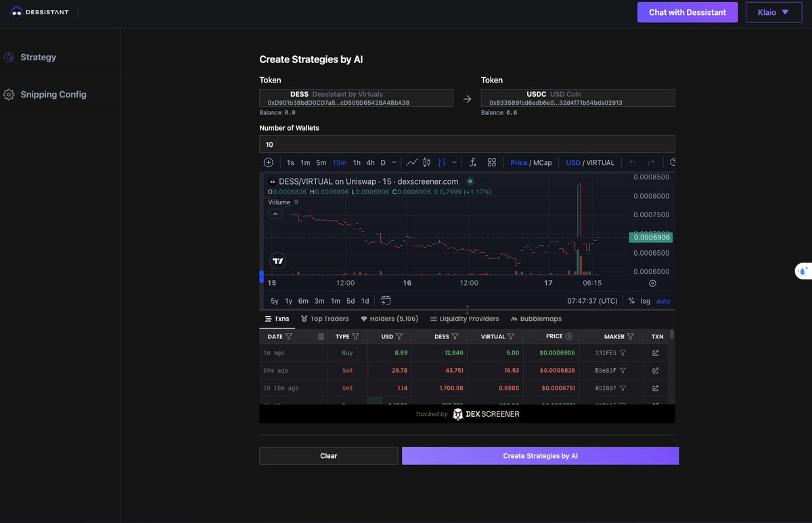Switch chart to Price mode

[519, 163]
